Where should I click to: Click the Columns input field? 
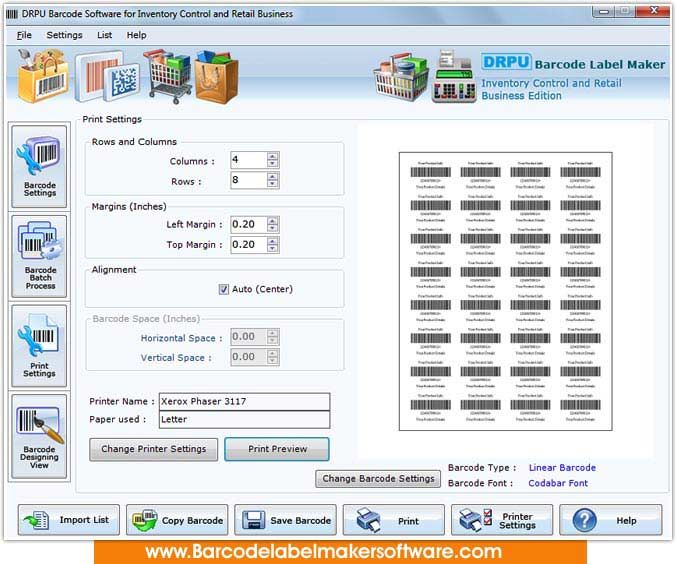pos(249,160)
